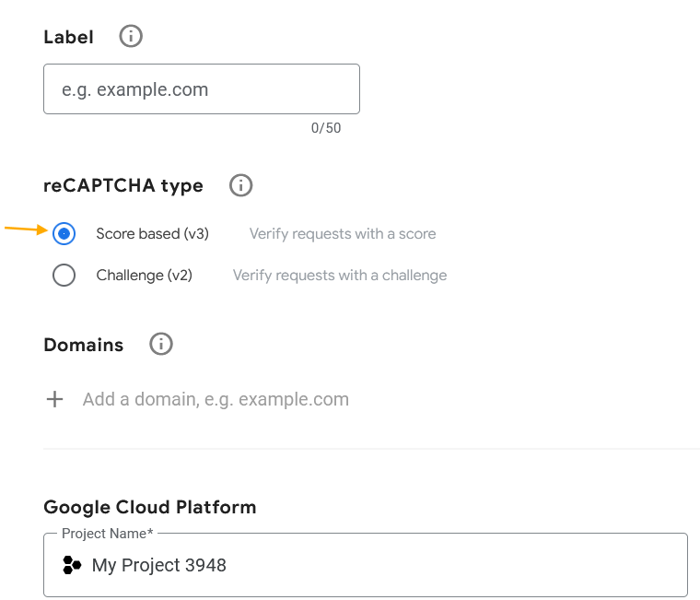Select the Score based (v3) radio button
This screenshot has width=700, height=600.
tap(64, 234)
